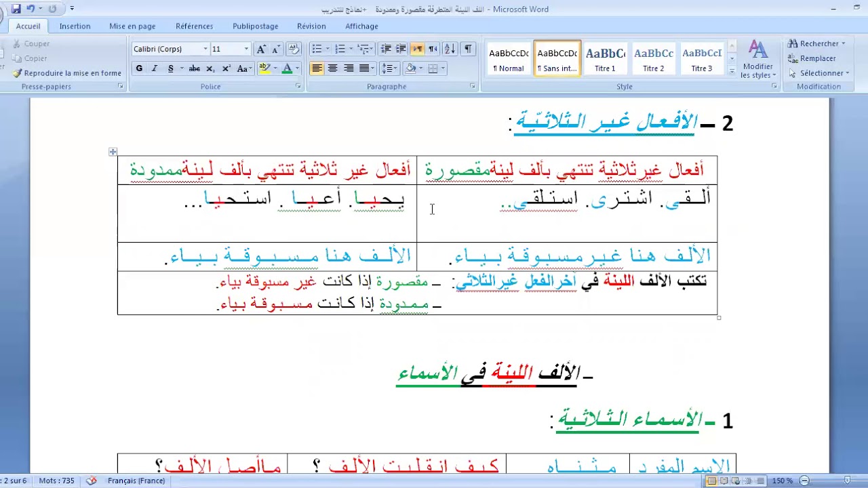Viewport: 868px width, 488px height.
Task: Undo the last action
Action: [x=31, y=9]
